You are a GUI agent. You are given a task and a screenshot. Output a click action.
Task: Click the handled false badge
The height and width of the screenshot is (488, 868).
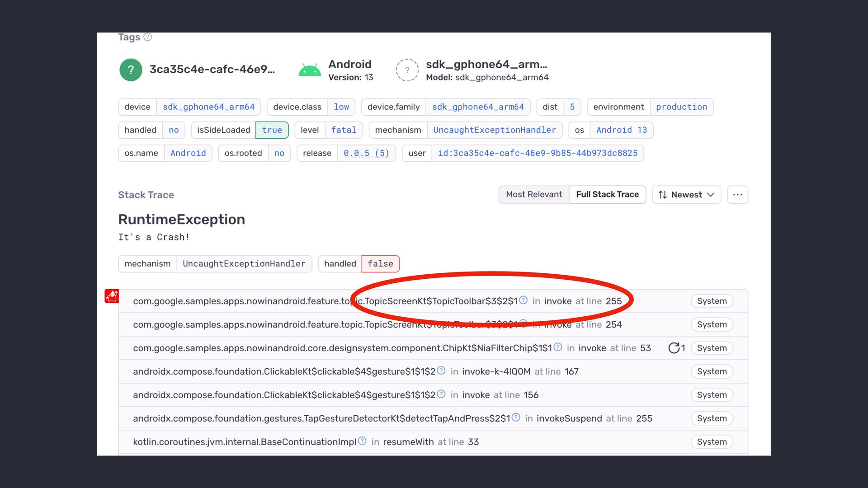[x=380, y=264]
